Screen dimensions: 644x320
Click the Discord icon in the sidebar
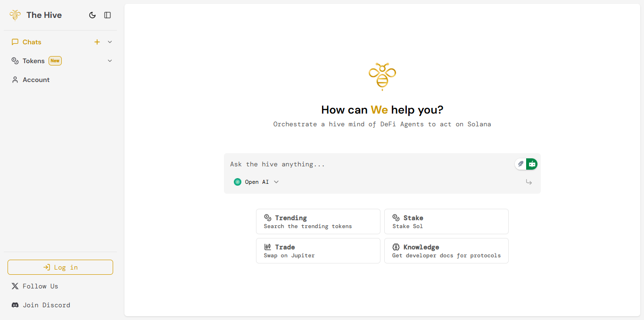[15, 305]
